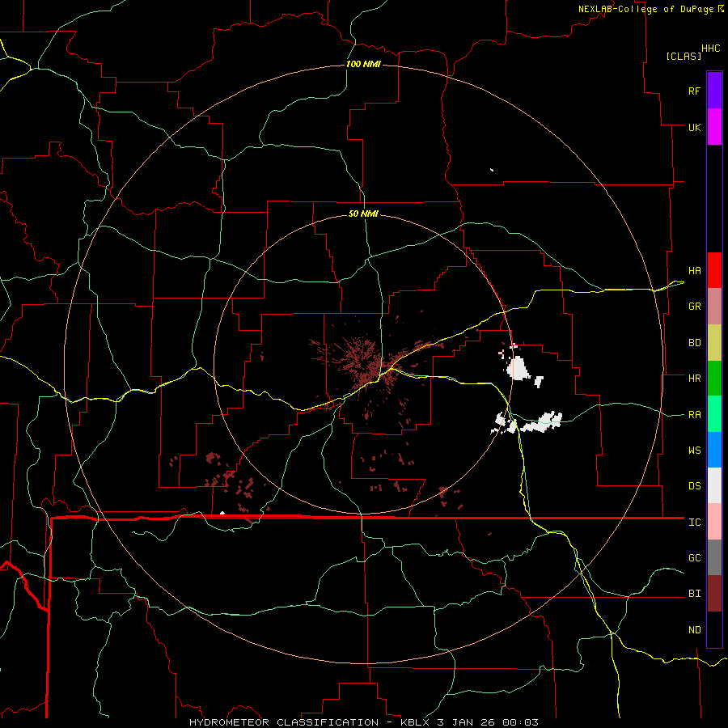This screenshot has height=728, width=728.
Task: Click the KBLX radar site identifier
Action: point(417,722)
